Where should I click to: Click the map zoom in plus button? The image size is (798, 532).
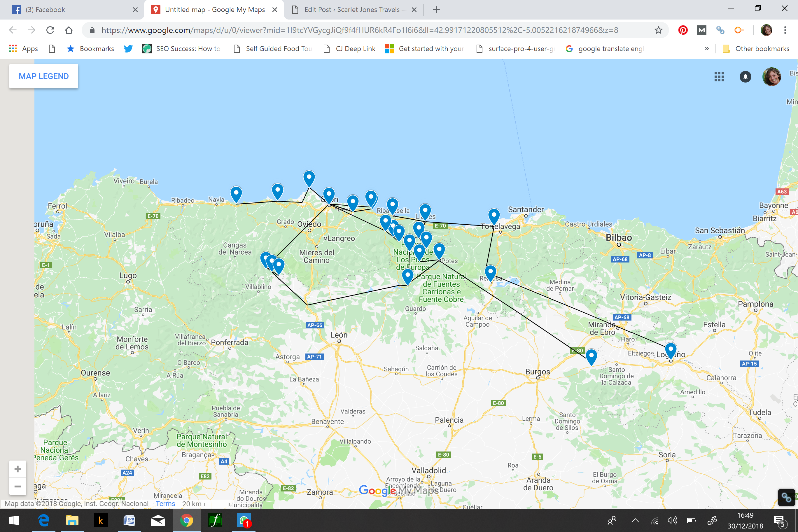(17, 469)
